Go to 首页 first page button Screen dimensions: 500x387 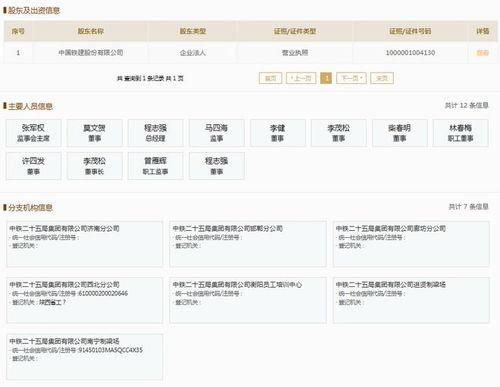(x=270, y=78)
